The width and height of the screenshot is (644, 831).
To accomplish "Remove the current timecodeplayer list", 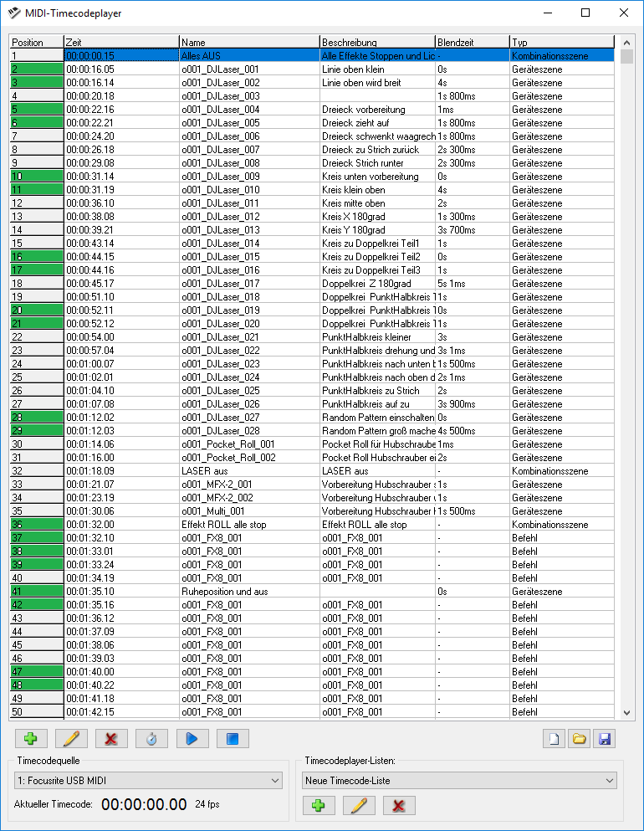I will [x=399, y=806].
